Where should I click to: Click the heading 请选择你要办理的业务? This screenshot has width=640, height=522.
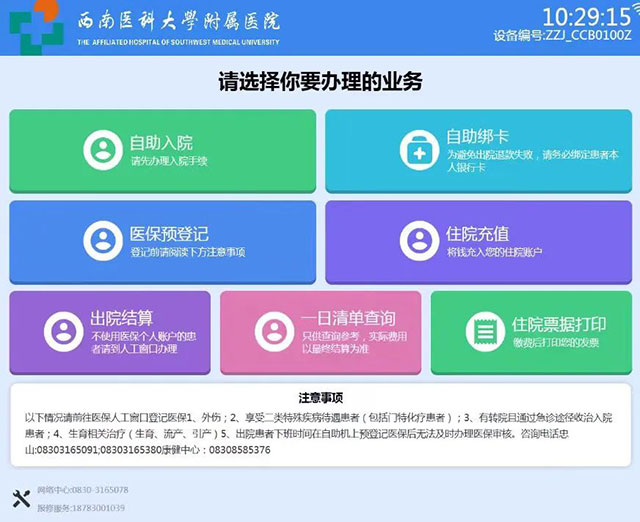point(320,81)
